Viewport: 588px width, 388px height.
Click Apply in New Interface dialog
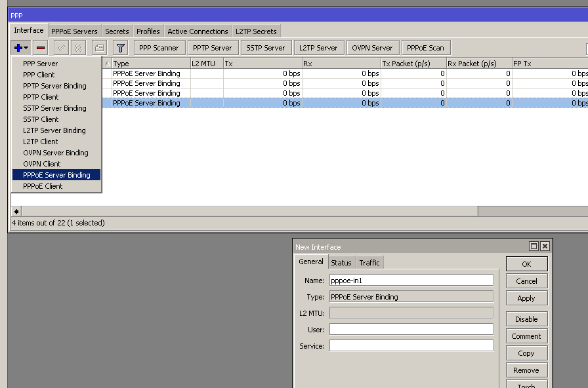[526, 298]
